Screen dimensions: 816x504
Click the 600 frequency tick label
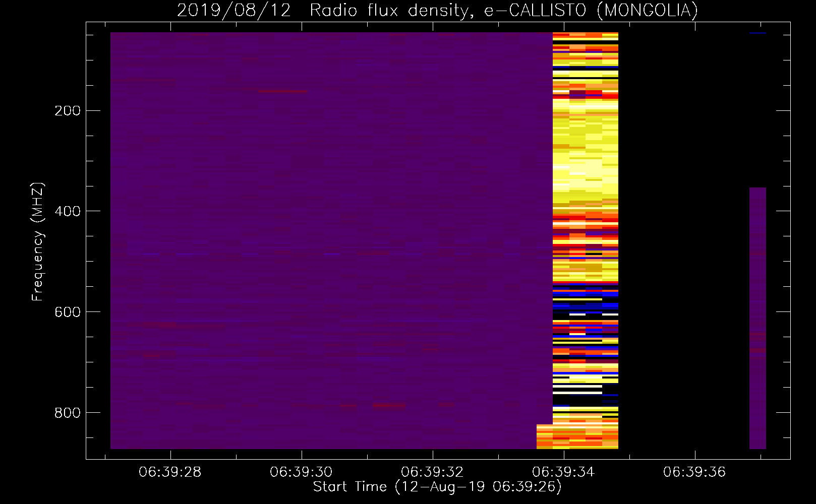68,312
